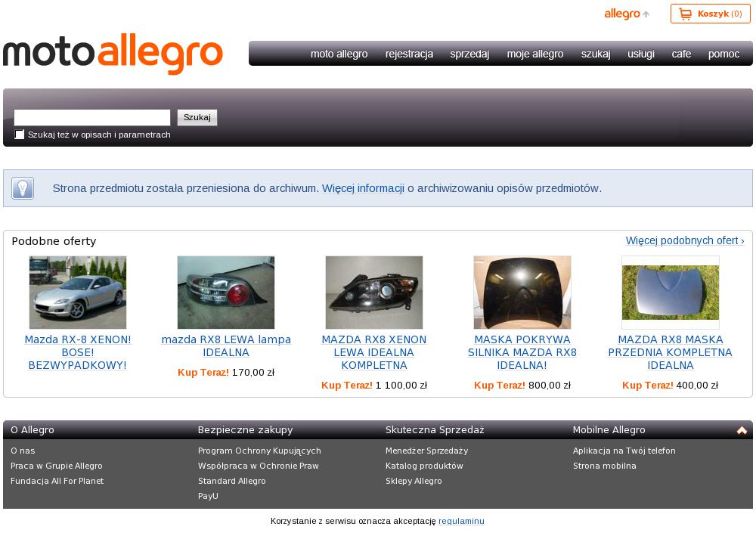This screenshot has width=756, height=536.
Task: Click the 'O Allegro' footer heading
Action: point(33,430)
